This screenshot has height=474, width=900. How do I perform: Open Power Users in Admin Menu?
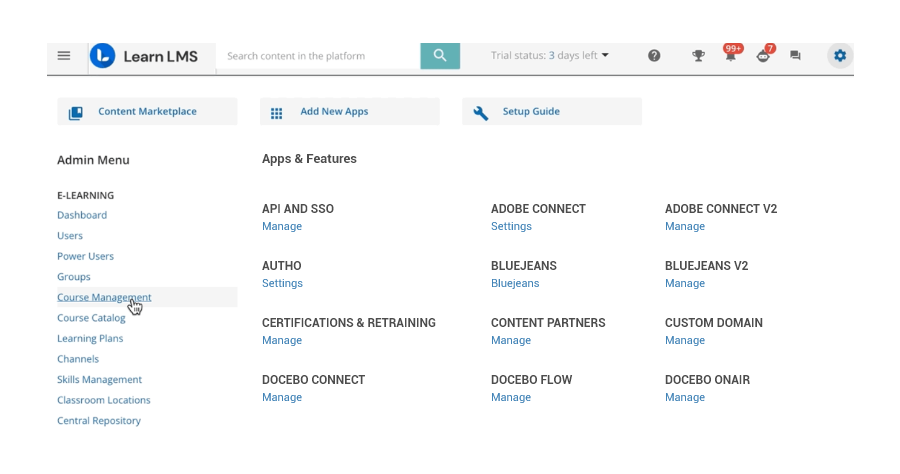coord(86,257)
